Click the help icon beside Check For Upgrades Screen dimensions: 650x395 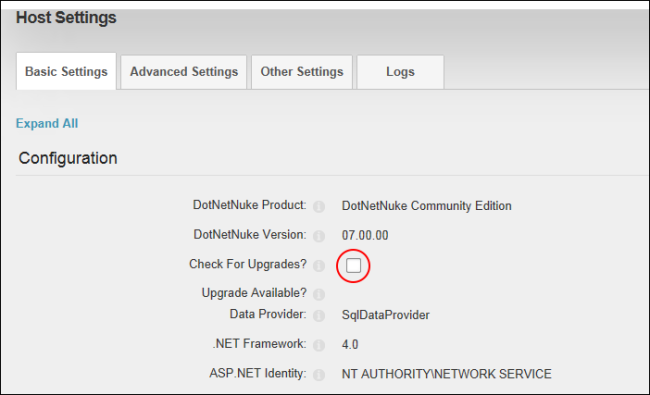(x=319, y=266)
